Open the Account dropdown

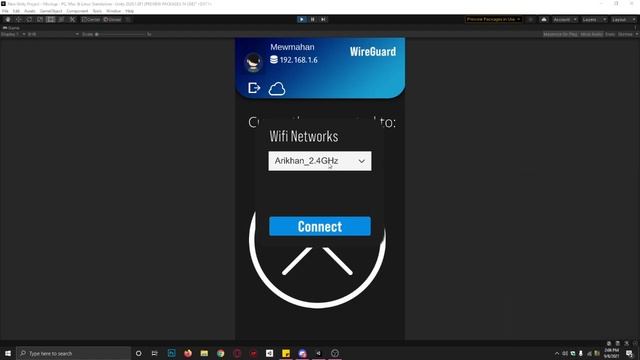565,20
